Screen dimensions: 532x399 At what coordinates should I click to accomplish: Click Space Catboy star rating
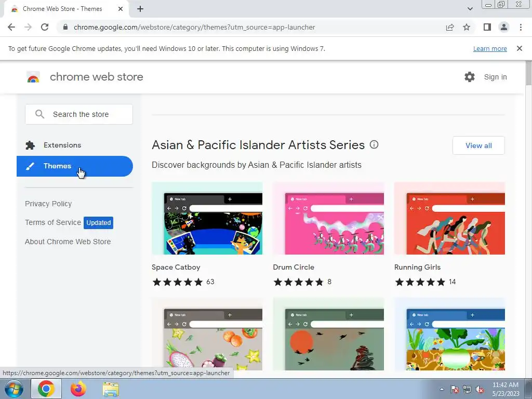178,282
